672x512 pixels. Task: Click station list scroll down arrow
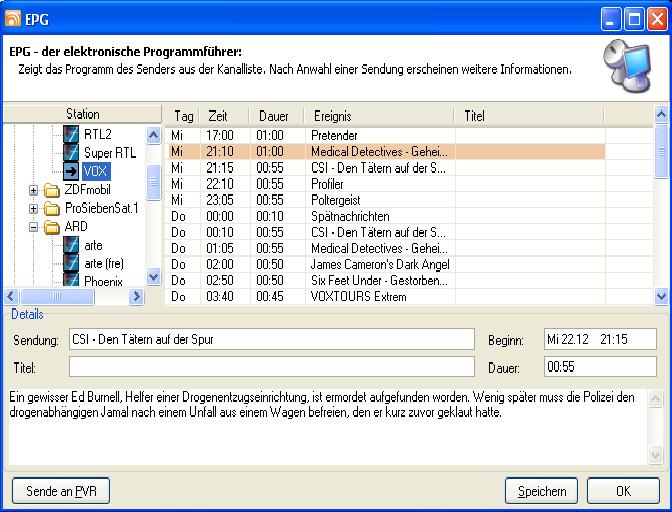(153, 277)
